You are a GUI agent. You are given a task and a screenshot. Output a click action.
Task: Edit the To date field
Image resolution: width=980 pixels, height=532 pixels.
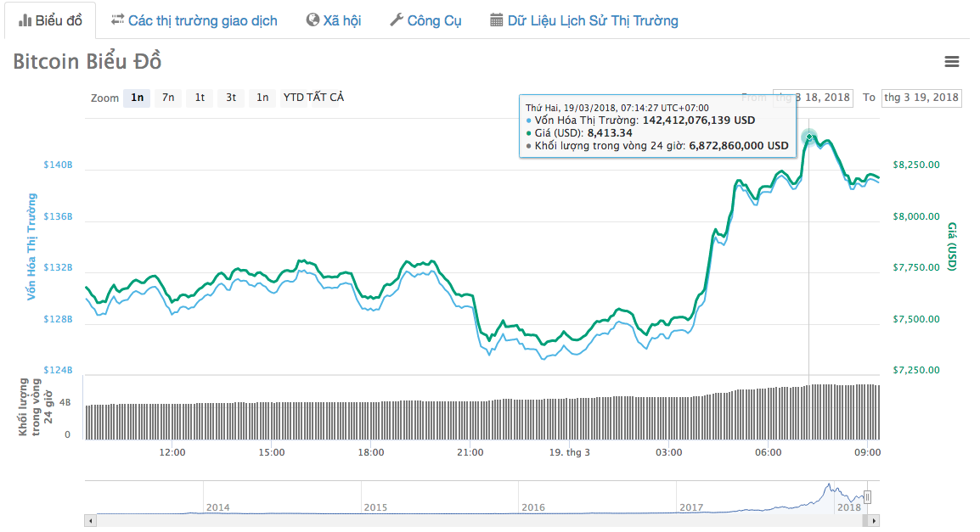[x=921, y=98]
